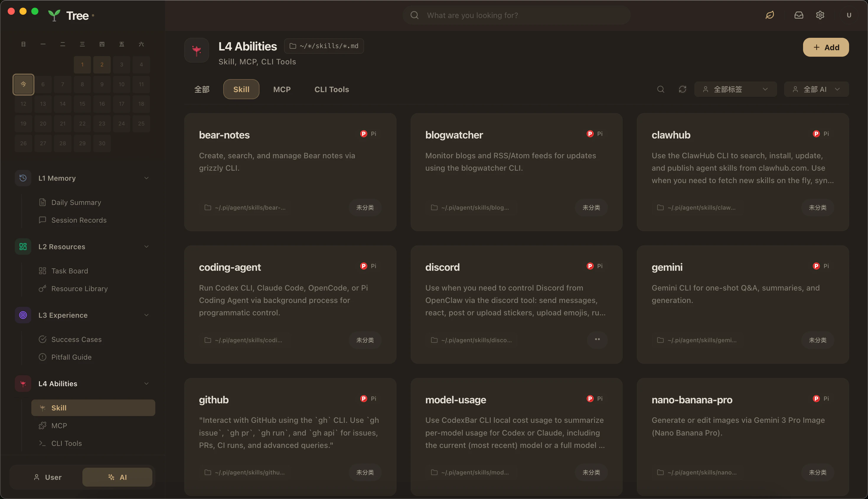Switch to the CLI Tools tab
This screenshot has width=868, height=499.
click(331, 89)
